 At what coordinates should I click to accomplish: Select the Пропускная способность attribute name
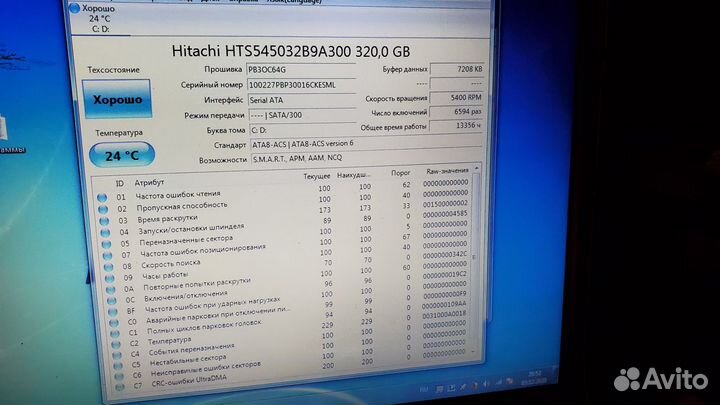coord(182,206)
